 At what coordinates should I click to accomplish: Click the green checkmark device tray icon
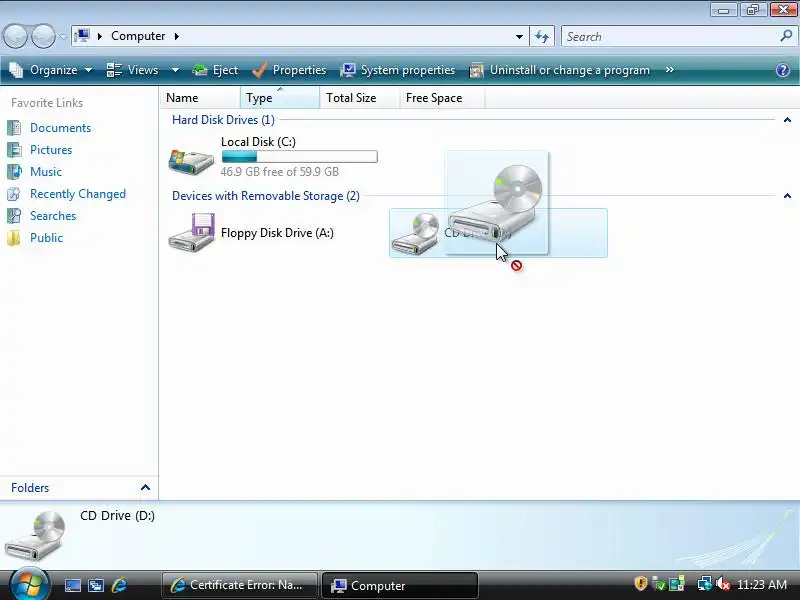pyautogui.click(x=659, y=584)
